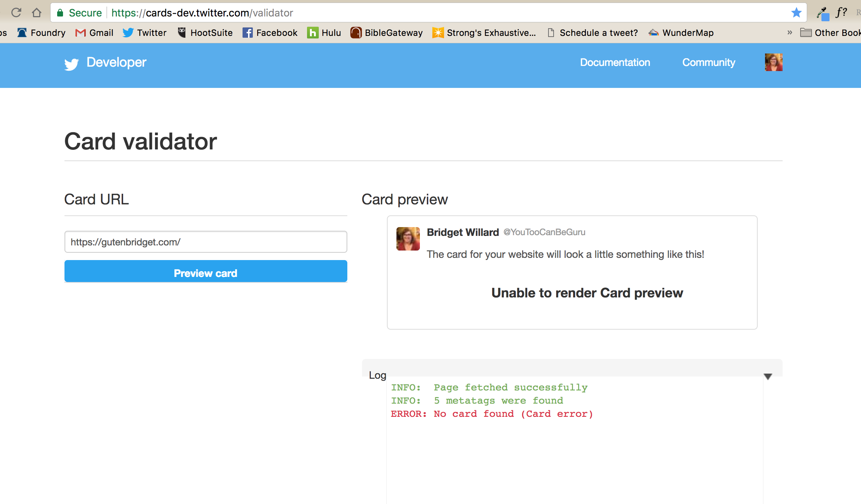Click the f? font extension icon

click(x=842, y=13)
